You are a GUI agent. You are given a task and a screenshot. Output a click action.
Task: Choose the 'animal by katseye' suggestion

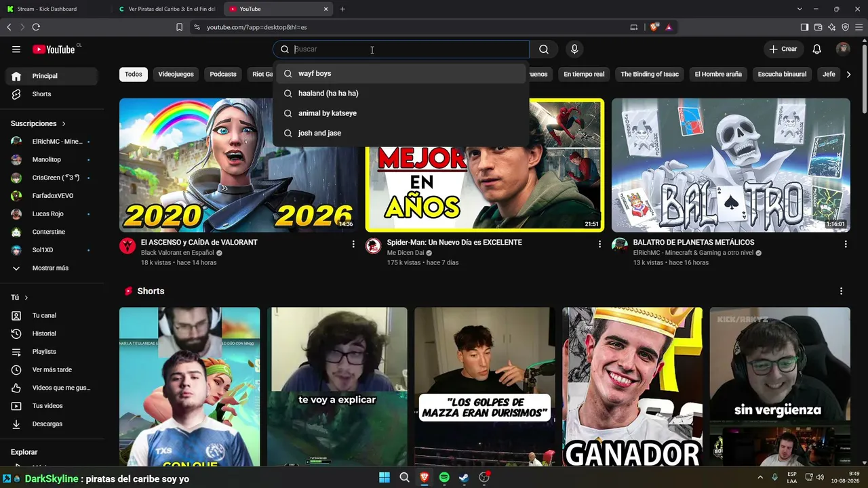pyautogui.click(x=401, y=113)
